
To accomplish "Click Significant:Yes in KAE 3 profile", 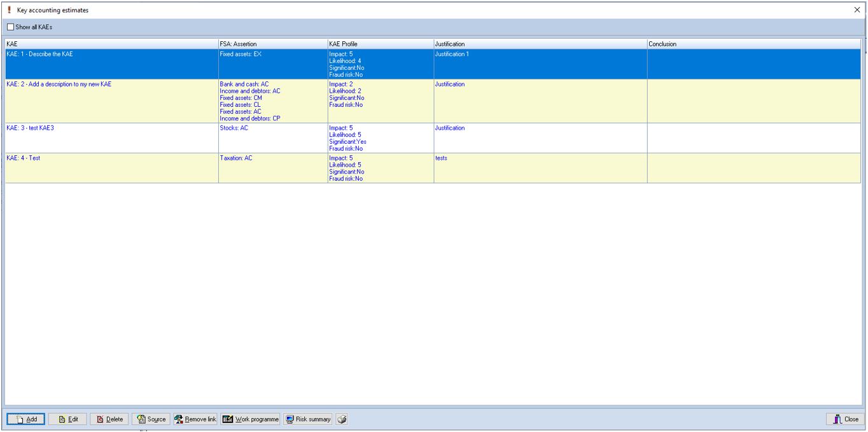I will (348, 142).
